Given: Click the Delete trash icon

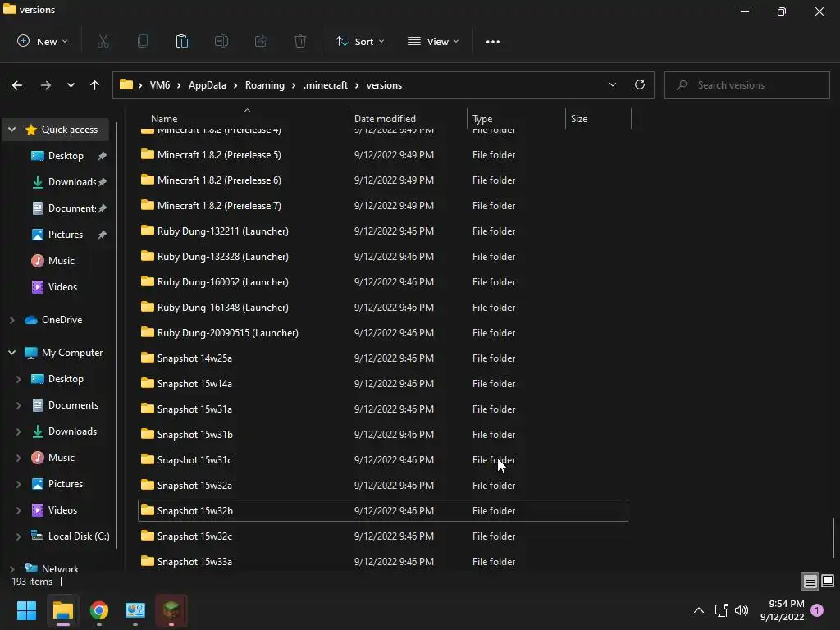Looking at the screenshot, I should pos(300,41).
